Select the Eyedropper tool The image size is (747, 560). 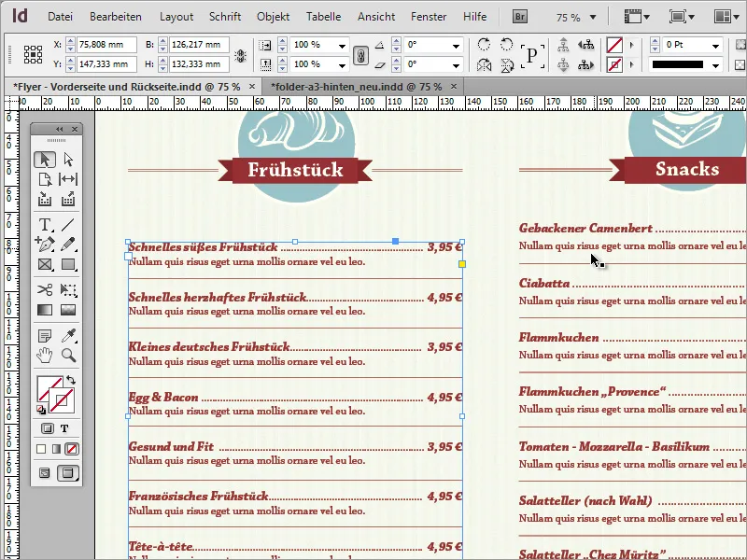coord(68,336)
